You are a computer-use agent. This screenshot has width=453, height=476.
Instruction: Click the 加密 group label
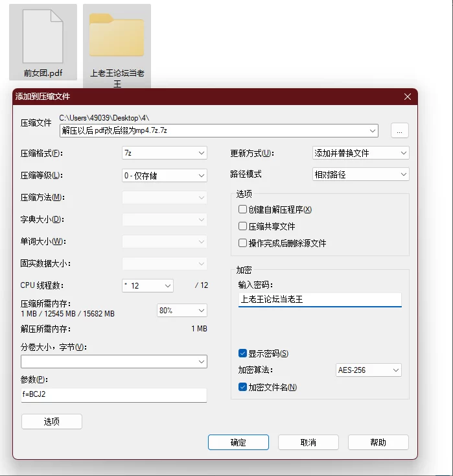click(x=244, y=270)
